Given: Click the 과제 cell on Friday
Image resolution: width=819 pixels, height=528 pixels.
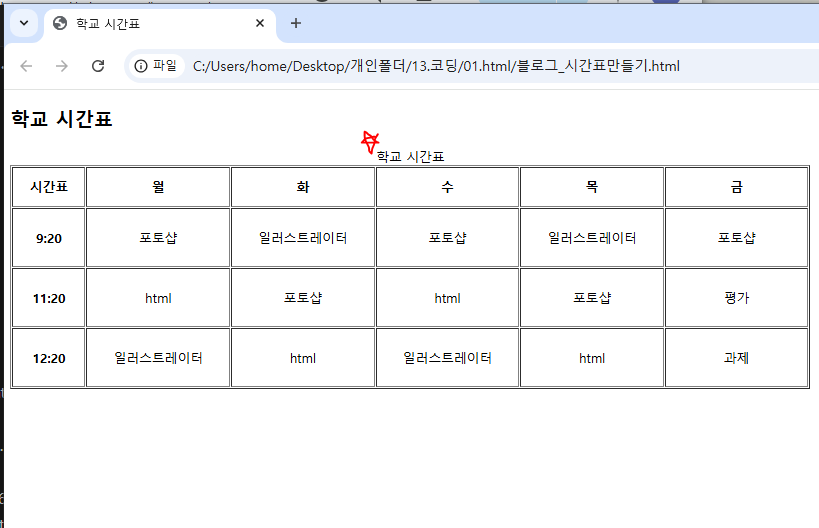Looking at the screenshot, I should click(736, 358).
